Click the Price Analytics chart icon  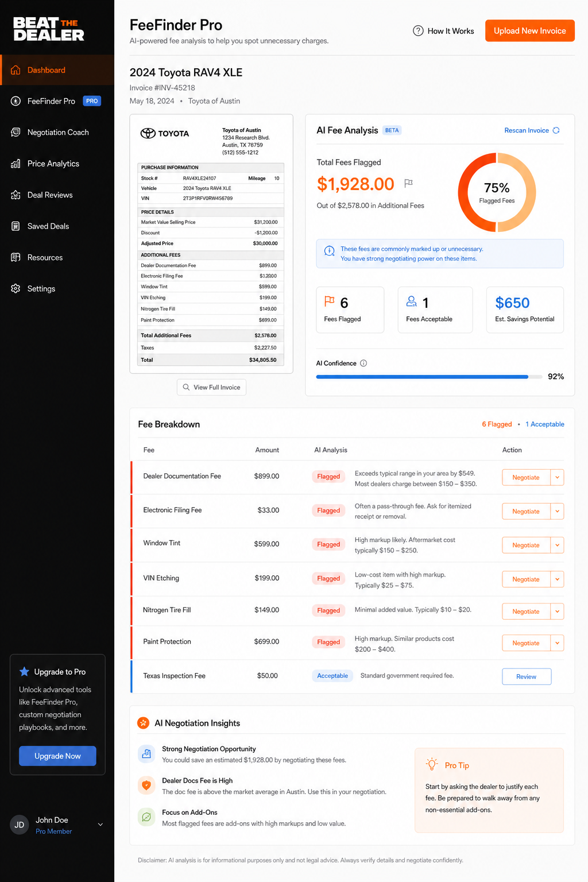pyautogui.click(x=16, y=164)
